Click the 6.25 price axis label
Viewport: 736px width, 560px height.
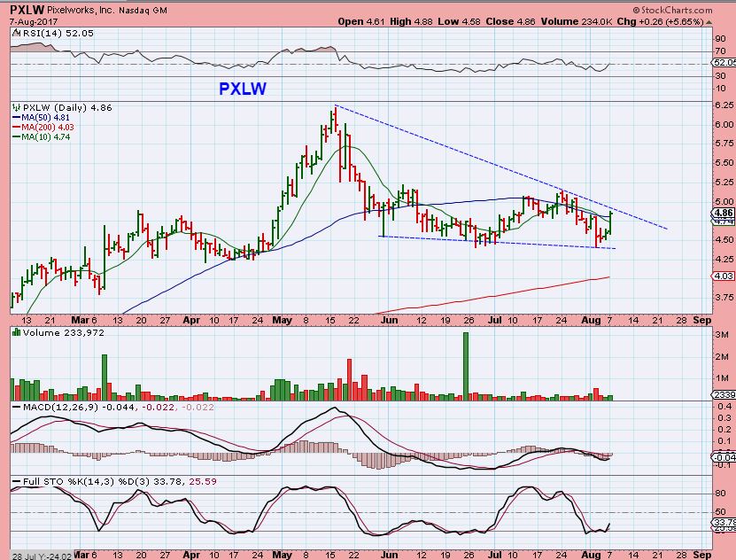[724, 105]
